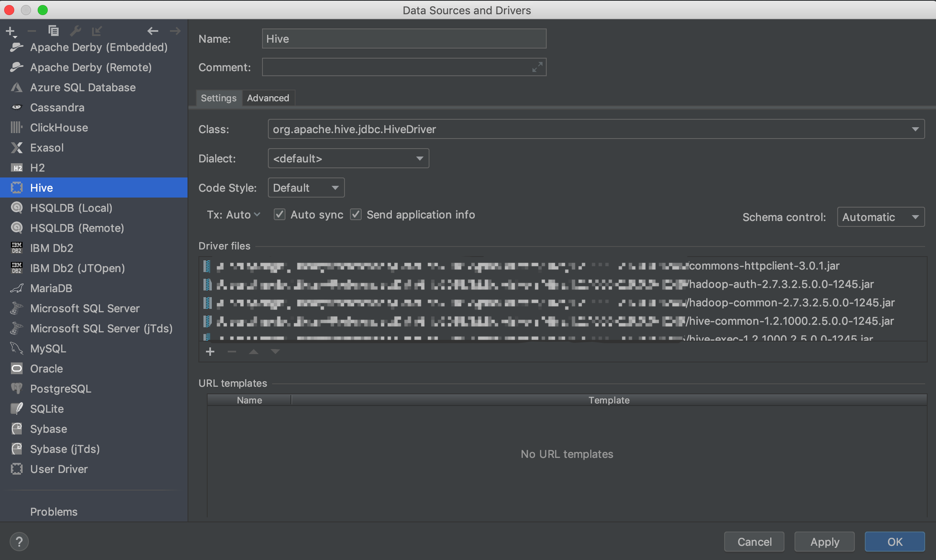Select the commons-httpclient-3.0.1.jar driver file
Image resolution: width=936 pixels, height=560 pixels.
pos(563,266)
